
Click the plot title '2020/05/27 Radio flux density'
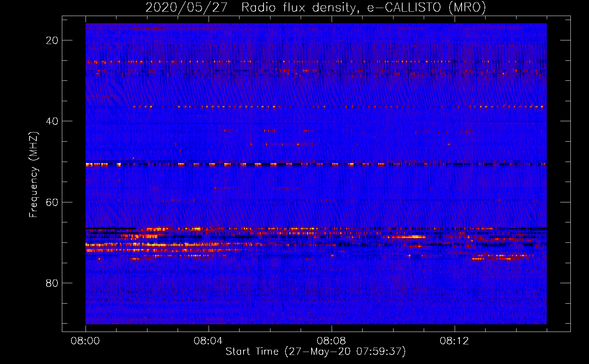[316, 7]
